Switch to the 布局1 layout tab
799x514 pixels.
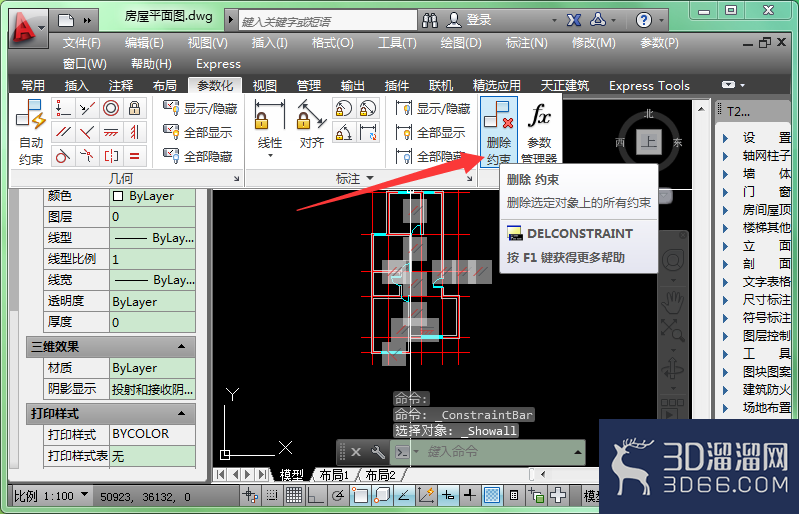tap(334, 475)
